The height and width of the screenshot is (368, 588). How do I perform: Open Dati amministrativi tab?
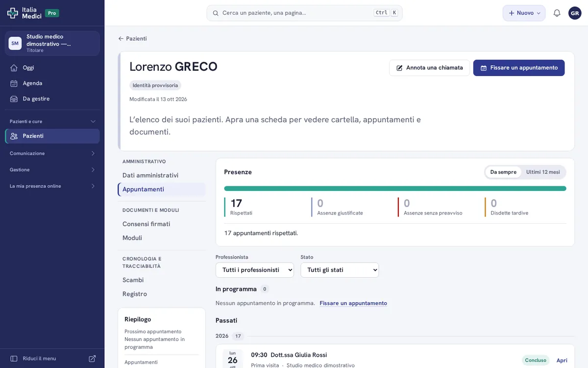(x=162, y=176)
